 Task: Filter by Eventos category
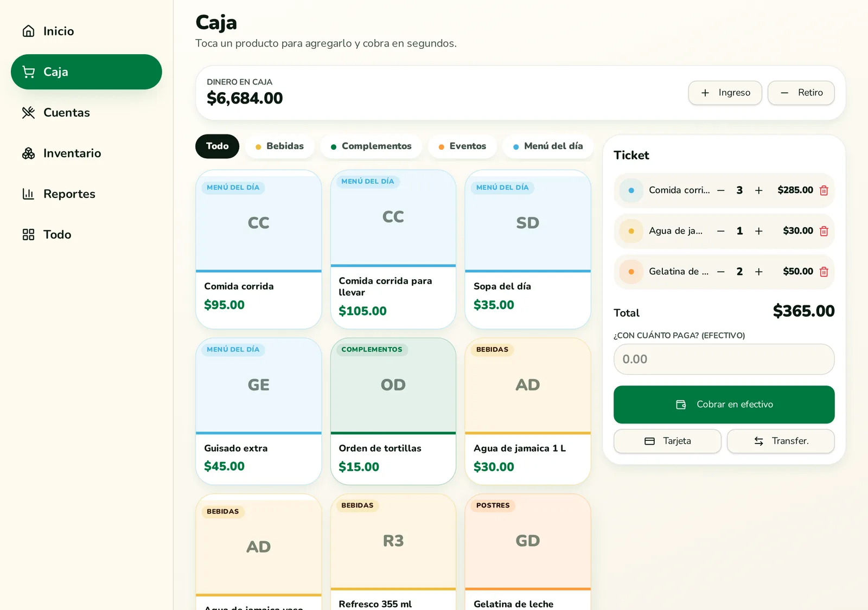pyautogui.click(x=462, y=146)
